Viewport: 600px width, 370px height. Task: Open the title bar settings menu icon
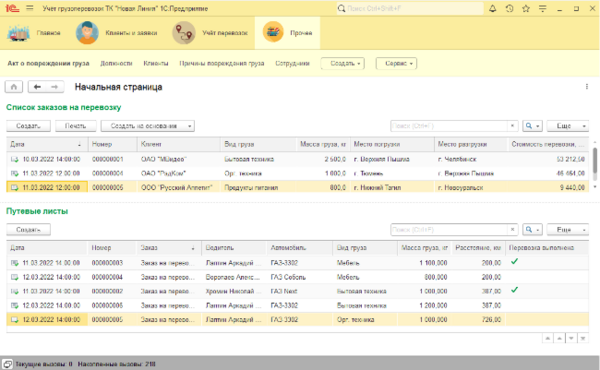coord(543,8)
